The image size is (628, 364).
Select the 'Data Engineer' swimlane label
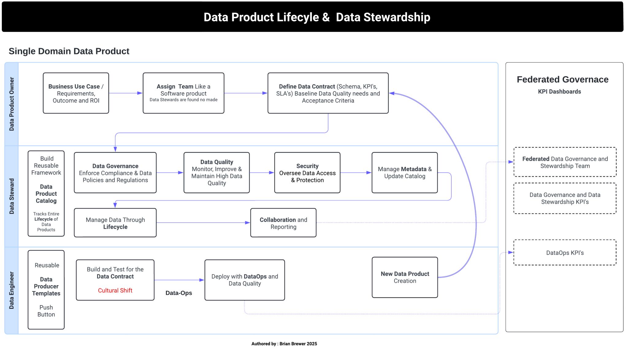pos(12,290)
